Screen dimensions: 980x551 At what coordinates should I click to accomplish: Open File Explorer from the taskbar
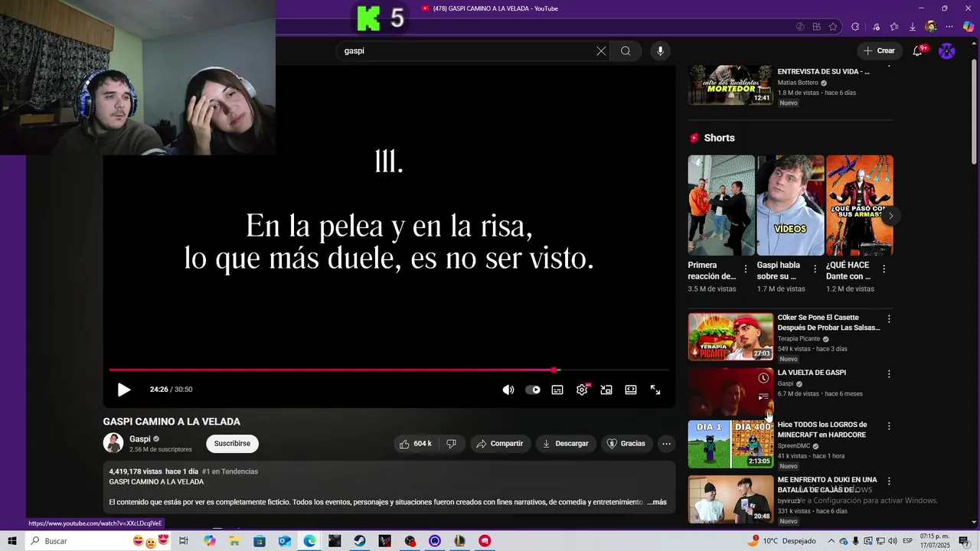coord(234,541)
